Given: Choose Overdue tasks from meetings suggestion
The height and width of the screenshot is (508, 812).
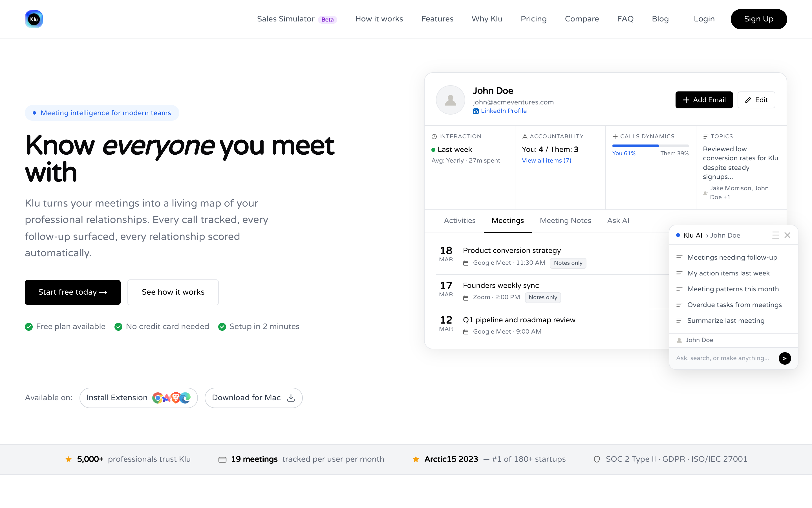Looking at the screenshot, I should [x=733, y=305].
